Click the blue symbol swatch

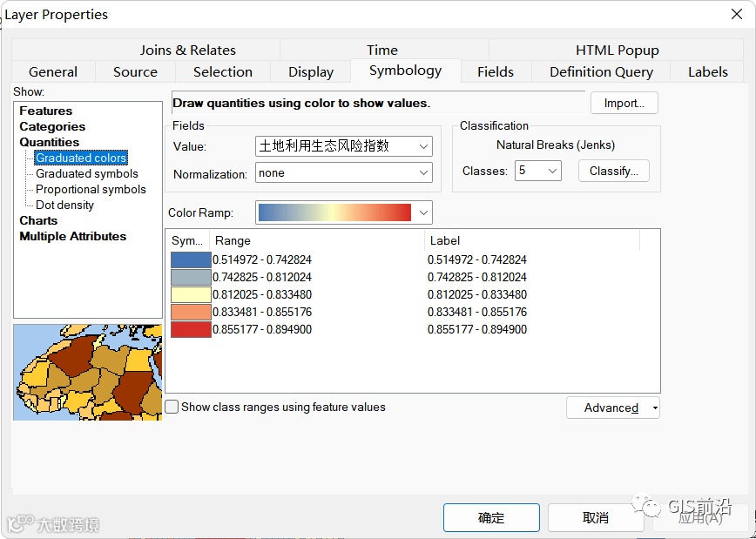coord(191,259)
